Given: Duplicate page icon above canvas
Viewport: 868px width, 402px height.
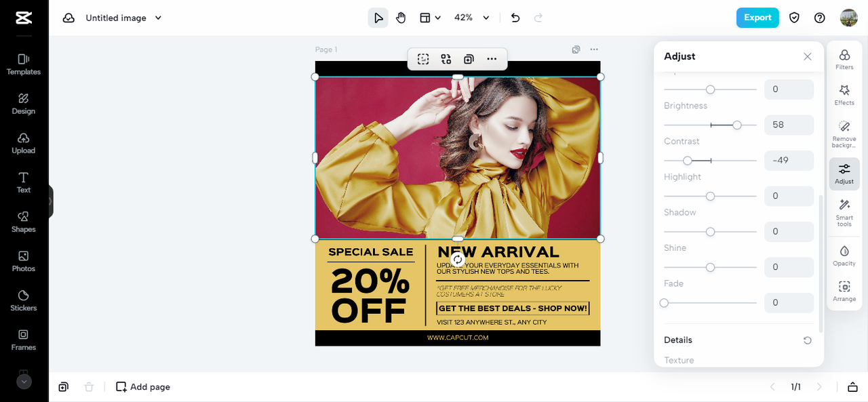Looking at the screenshot, I should click(576, 49).
